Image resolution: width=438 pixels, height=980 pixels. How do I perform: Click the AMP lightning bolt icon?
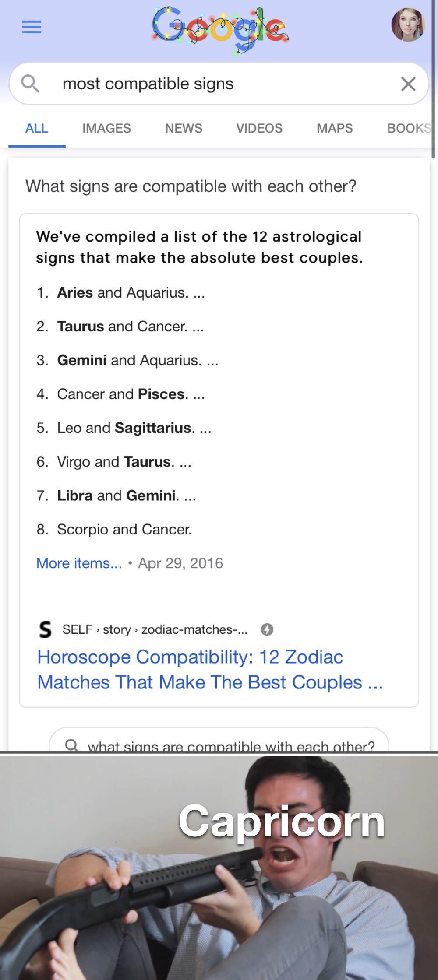coord(268,630)
